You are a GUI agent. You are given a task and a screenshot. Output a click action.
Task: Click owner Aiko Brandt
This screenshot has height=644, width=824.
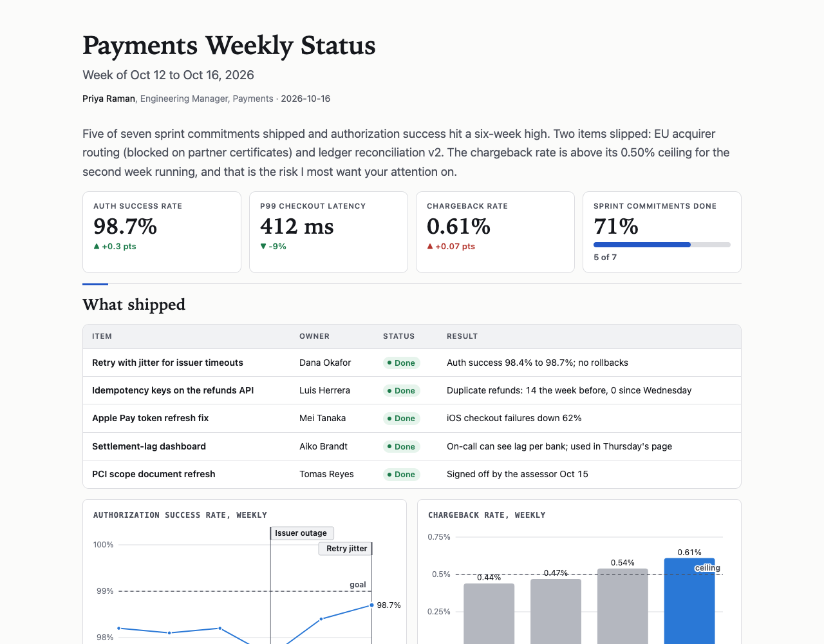323,446
